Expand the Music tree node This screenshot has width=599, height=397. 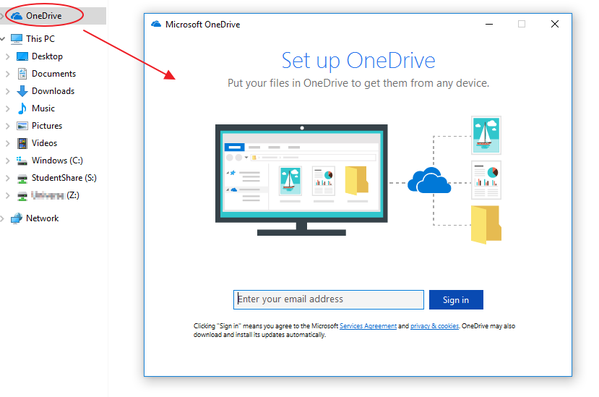click(8, 109)
